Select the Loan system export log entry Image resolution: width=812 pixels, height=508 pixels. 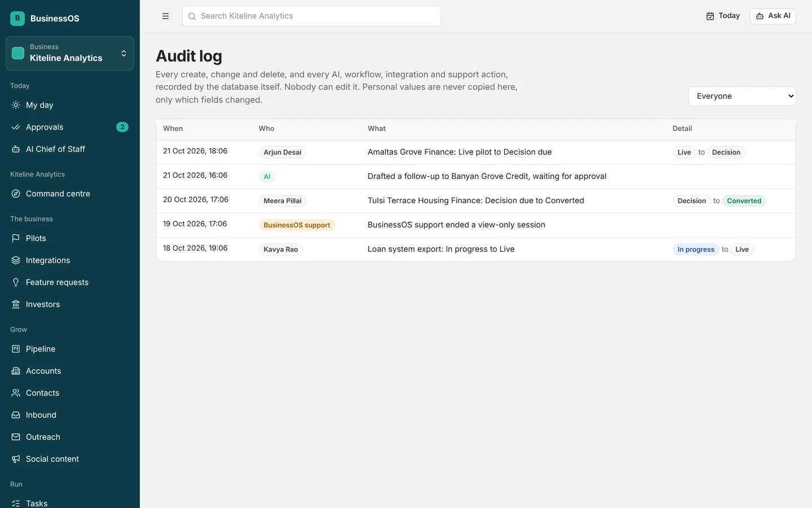tap(476, 249)
